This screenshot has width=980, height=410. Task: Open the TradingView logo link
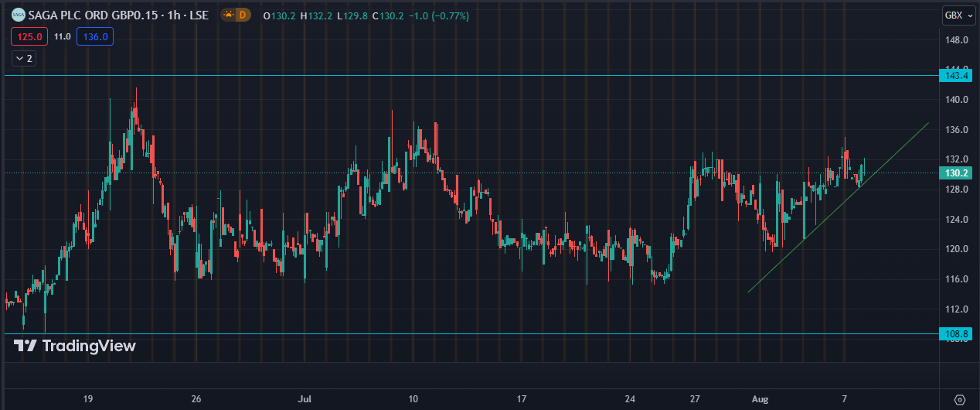[75, 346]
